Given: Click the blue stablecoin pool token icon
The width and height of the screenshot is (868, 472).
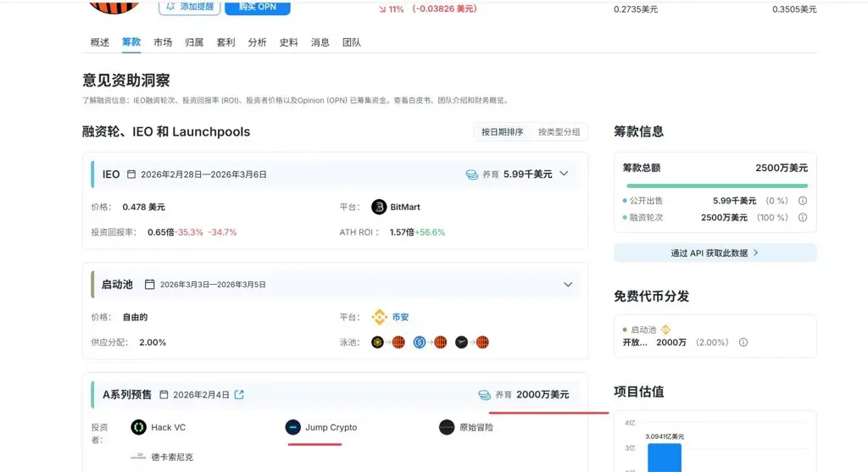Looking at the screenshot, I should [x=420, y=342].
